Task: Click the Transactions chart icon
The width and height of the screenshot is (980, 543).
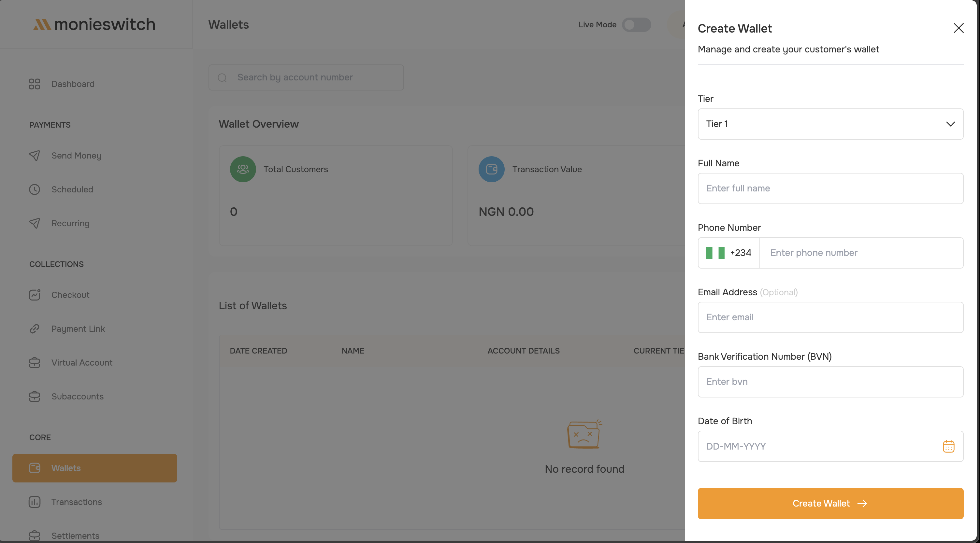Action: [x=34, y=502]
